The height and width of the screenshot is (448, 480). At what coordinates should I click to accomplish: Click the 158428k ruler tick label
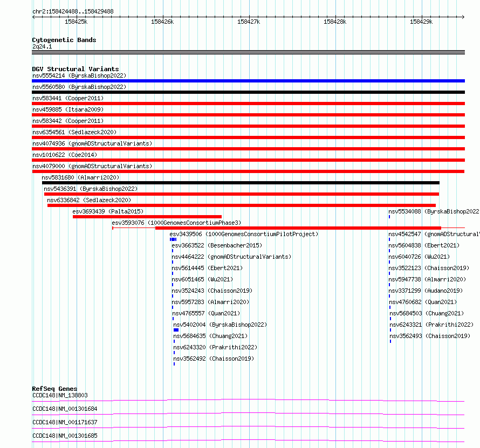pos(335,22)
